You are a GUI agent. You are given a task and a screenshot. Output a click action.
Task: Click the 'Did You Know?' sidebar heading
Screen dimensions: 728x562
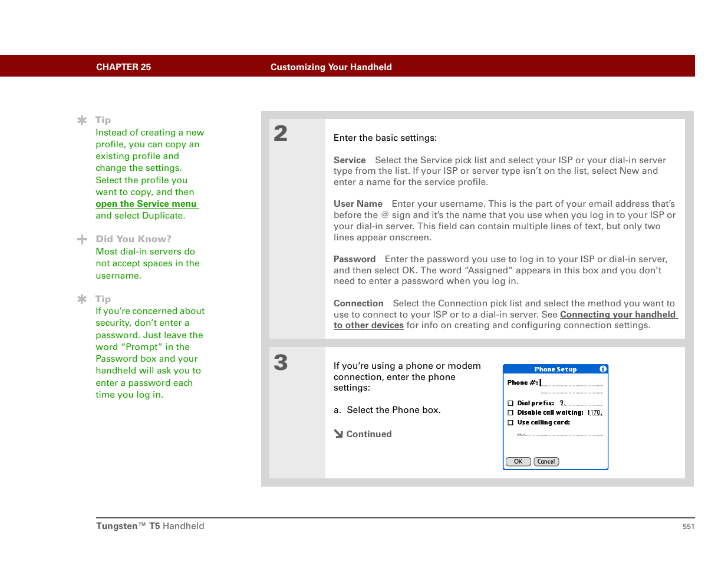pos(134,239)
